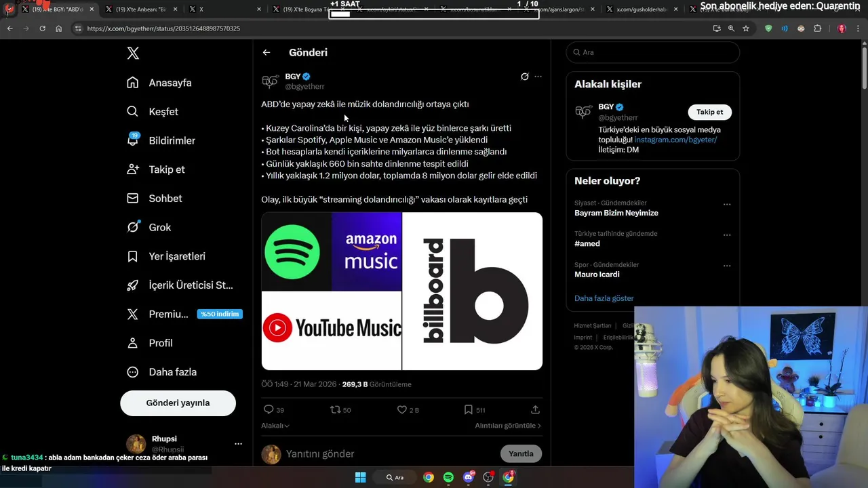Screen dimensions: 868x488
Task: Open Windows Start menu
Action: point(360,477)
